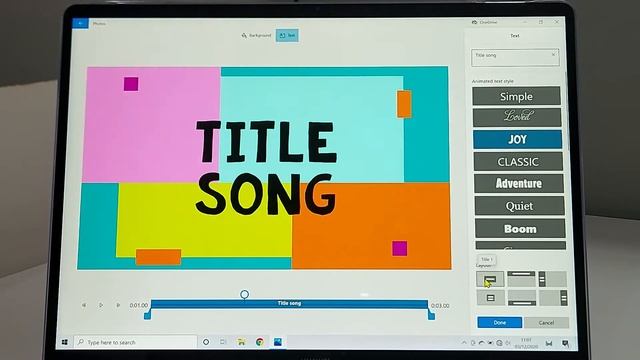This screenshot has width=640, height=360.
Task: Apply the Adventure text style
Action: point(519,183)
